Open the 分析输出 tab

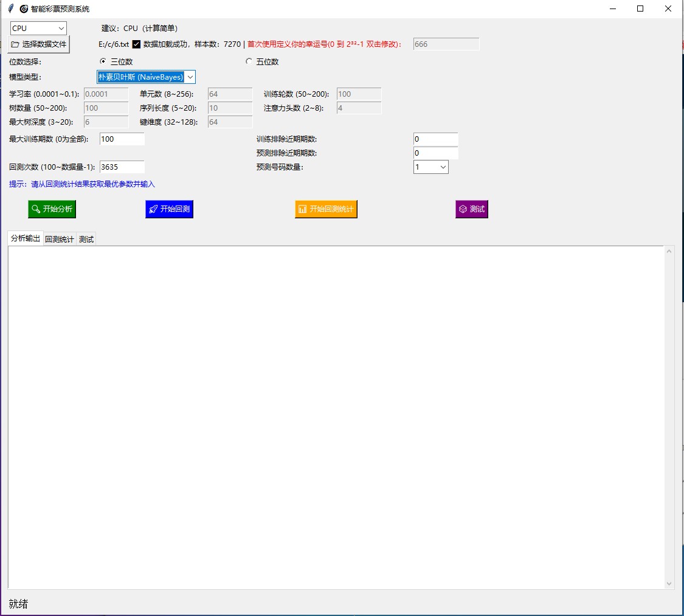point(26,239)
